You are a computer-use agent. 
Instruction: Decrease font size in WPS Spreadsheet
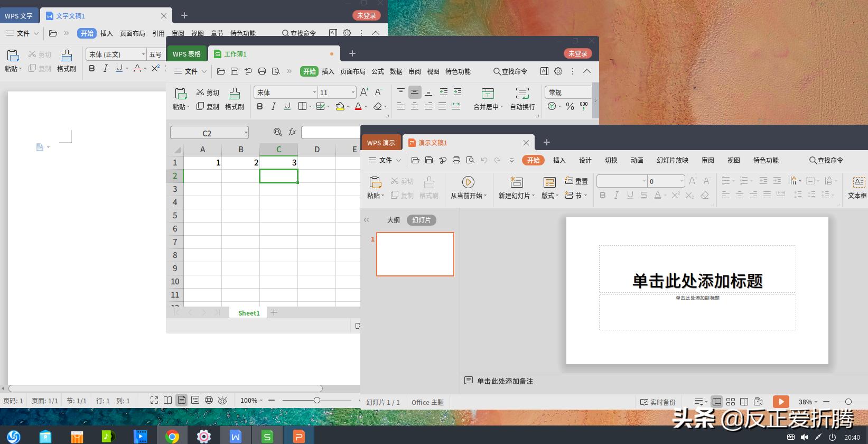coord(378,92)
